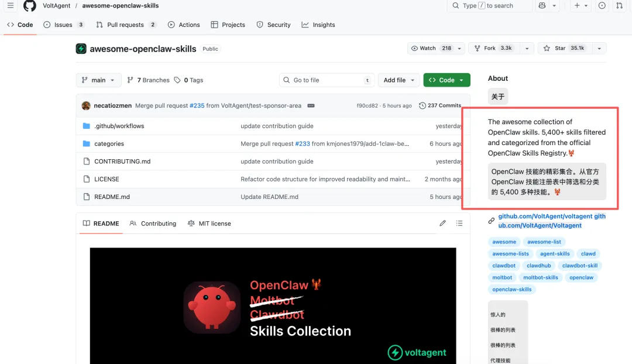
Task: Open pull request #233 link
Action: click(x=303, y=144)
